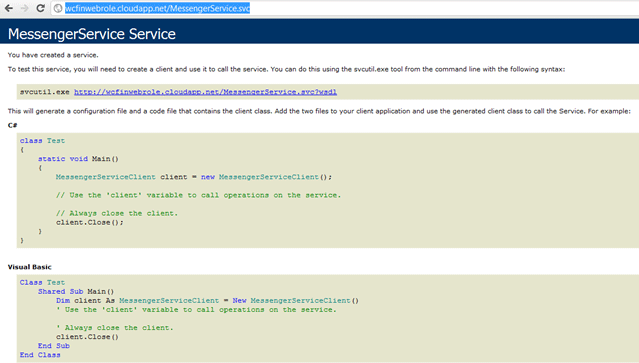639x363 pixels.
Task: Click the browser forward arrow
Action: [x=24, y=8]
